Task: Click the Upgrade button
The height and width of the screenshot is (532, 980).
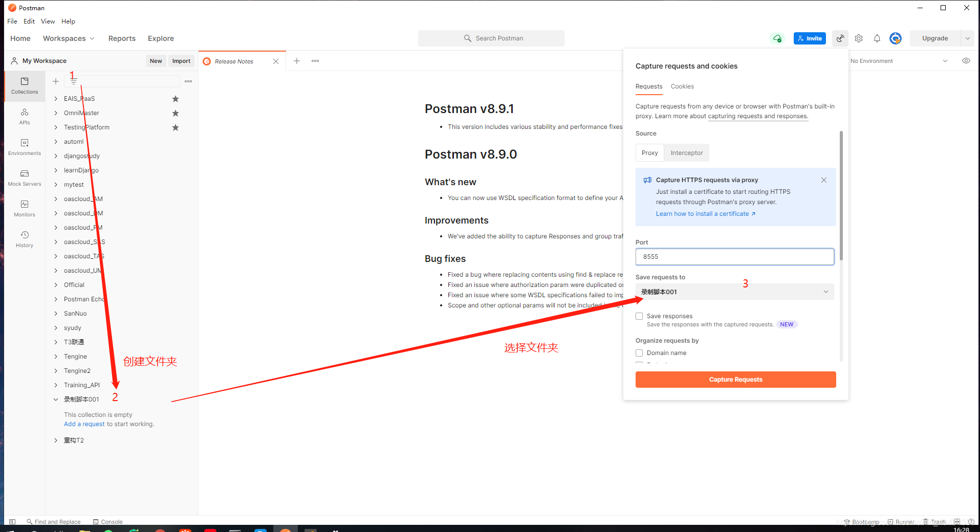Action: click(x=935, y=38)
